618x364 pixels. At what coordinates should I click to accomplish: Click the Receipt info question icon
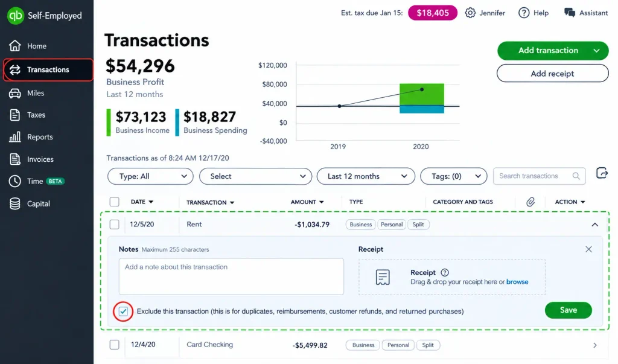click(x=445, y=272)
